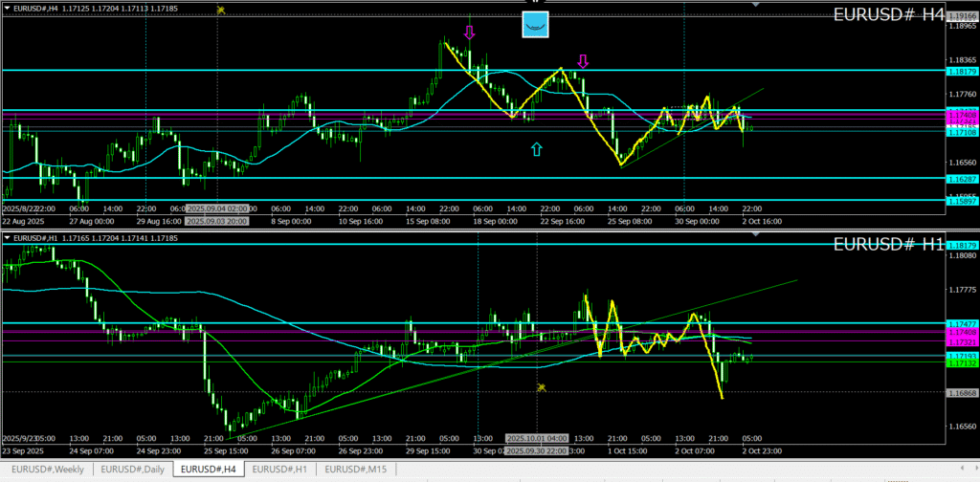This screenshot has width=980, height=482.
Task: Expand one-click trading arrow on H4 chart title
Action: [x=8, y=10]
